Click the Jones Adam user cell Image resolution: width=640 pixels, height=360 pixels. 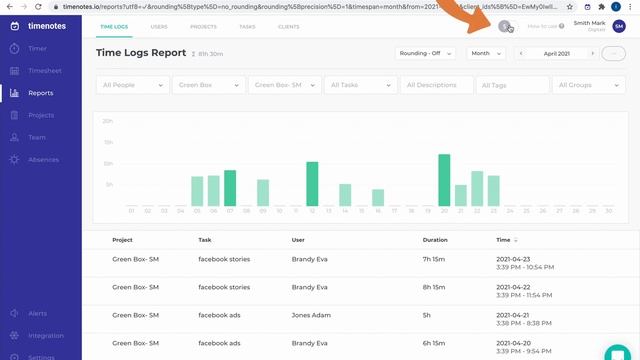coord(311,315)
